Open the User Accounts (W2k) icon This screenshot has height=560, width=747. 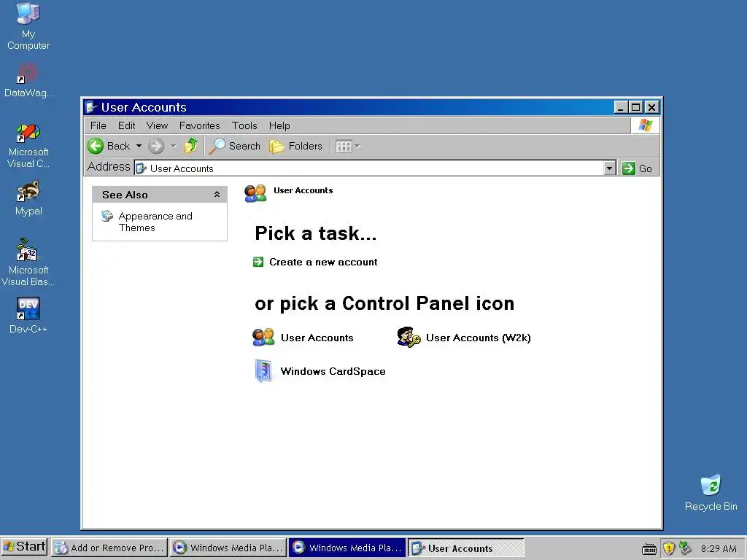pyautogui.click(x=409, y=337)
